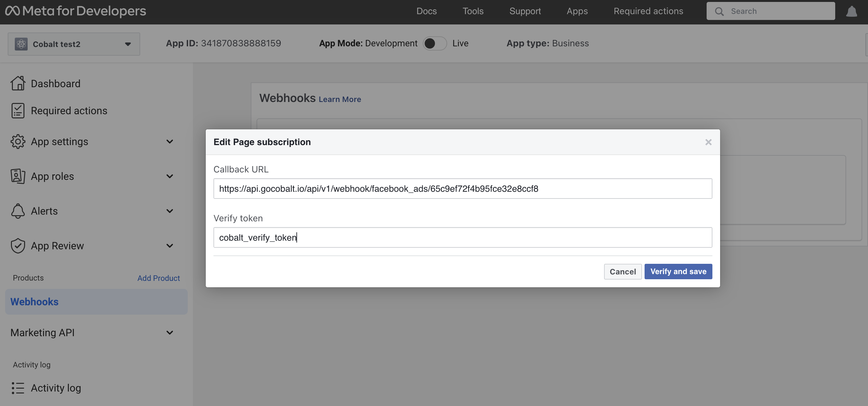Click the App roles badge icon
This screenshot has height=406, width=868.
pyautogui.click(x=18, y=176)
